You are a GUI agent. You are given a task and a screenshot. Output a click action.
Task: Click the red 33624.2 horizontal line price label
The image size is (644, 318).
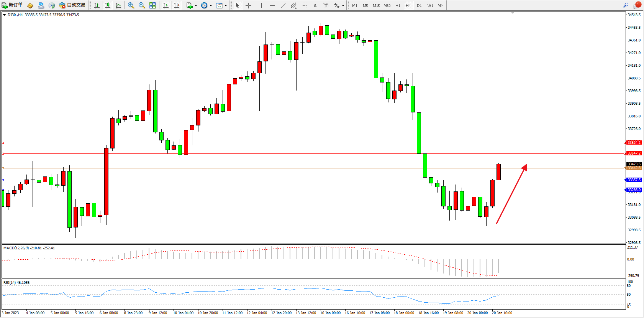tap(634, 143)
